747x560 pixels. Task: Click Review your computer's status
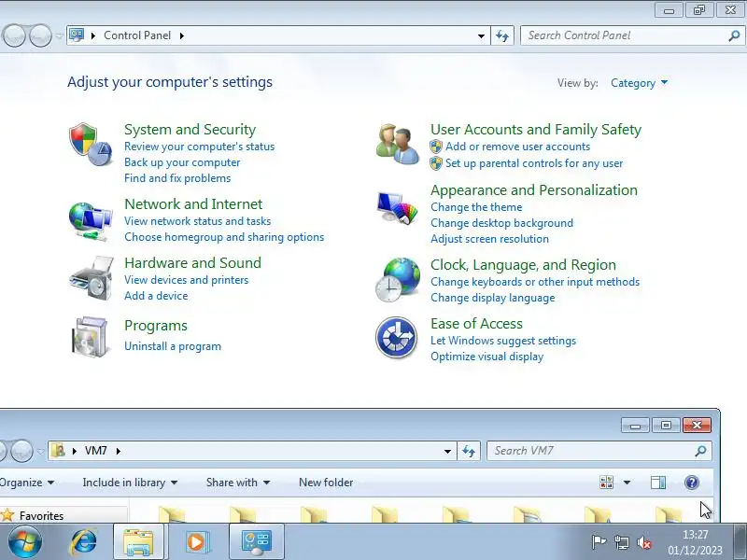[x=199, y=147]
